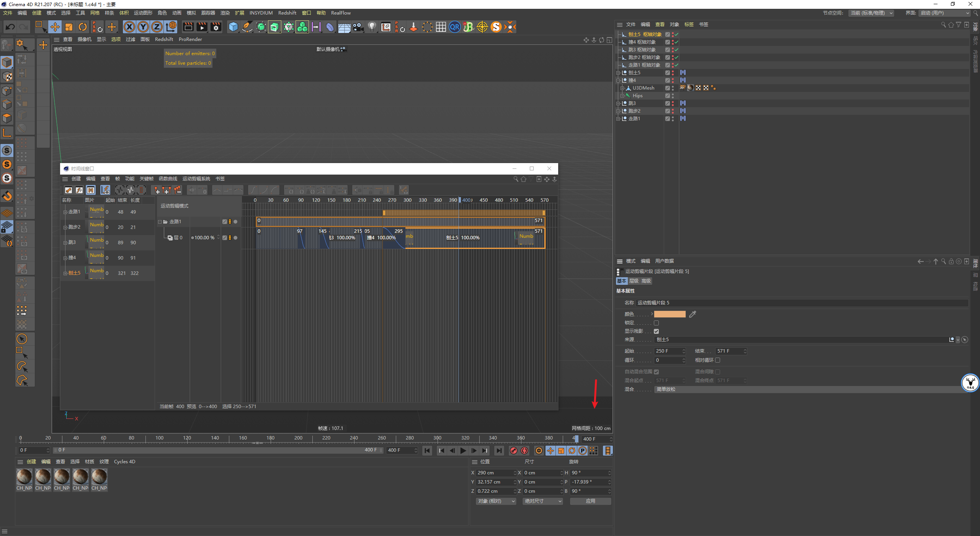Toggle the 显示残影 checkbox
The image size is (980, 536).
click(657, 331)
